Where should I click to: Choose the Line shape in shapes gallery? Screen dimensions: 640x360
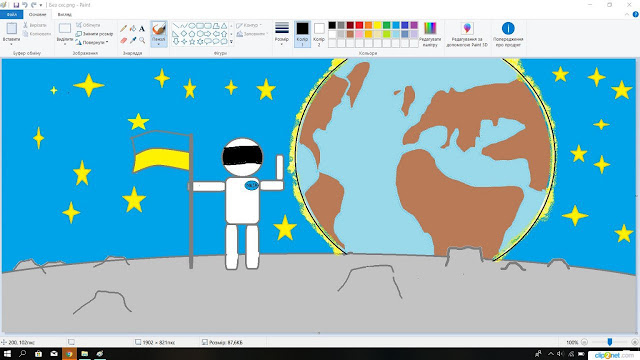176,25
